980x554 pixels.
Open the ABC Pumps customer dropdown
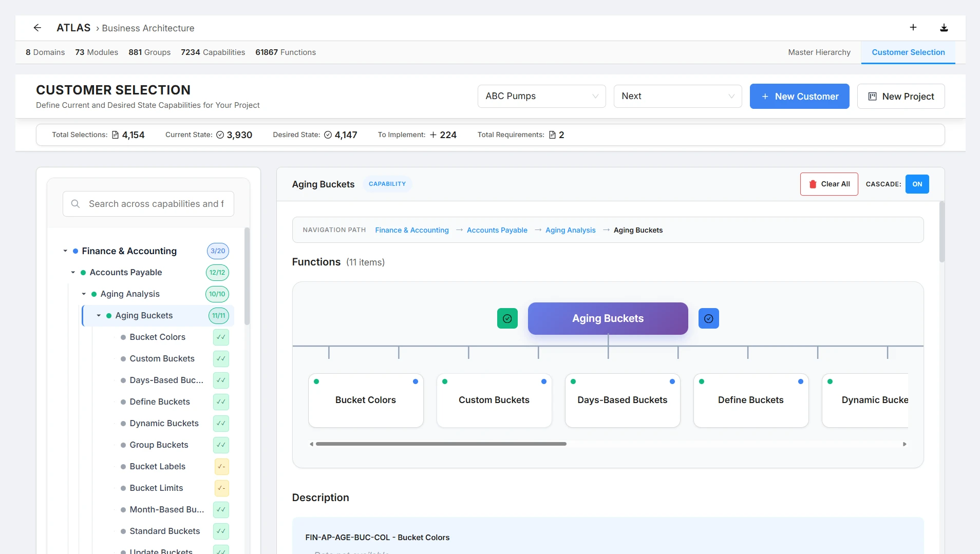pyautogui.click(x=542, y=96)
